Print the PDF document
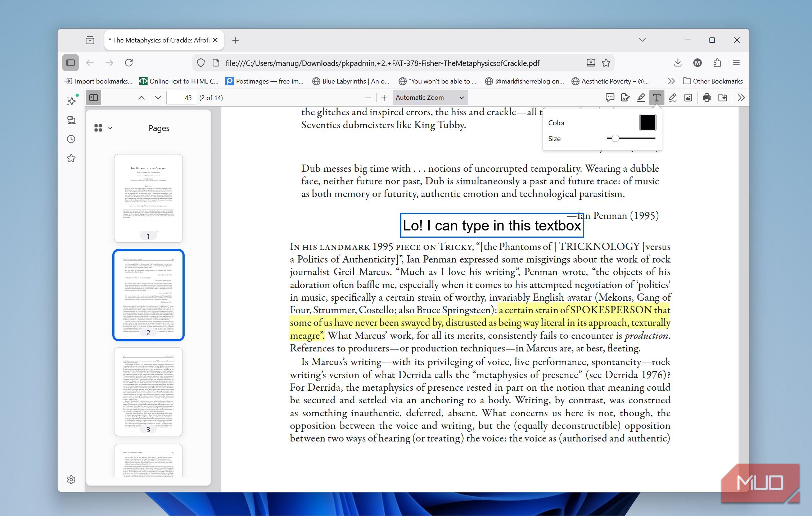The image size is (812, 516). pos(707,98)
